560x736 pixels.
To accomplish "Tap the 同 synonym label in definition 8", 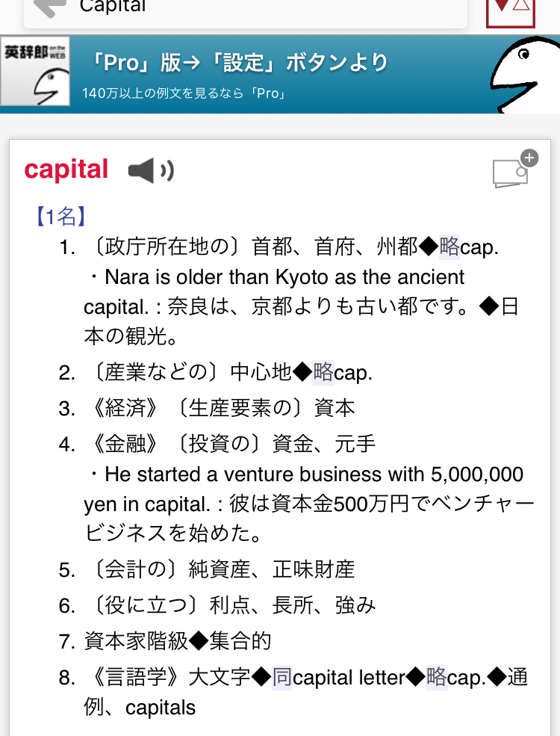I will coord(282,677).
